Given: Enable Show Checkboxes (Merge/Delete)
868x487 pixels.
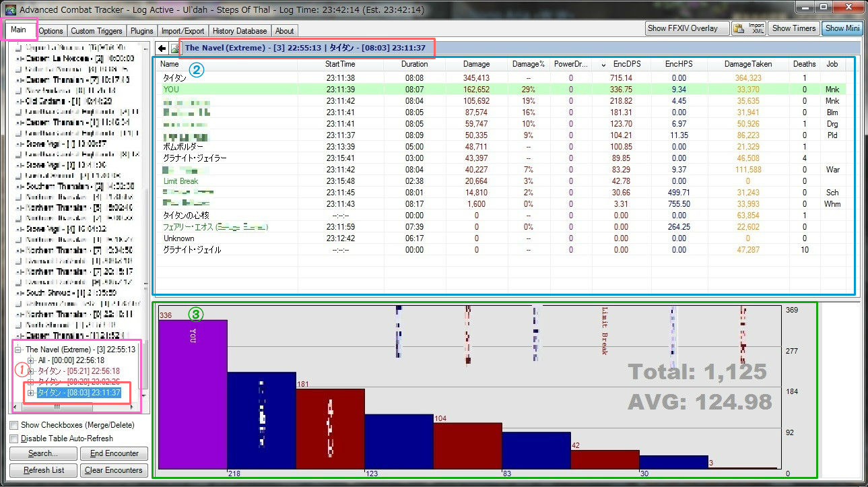Looking at the screenshot, I should pyautogui.click(x=14, y=425).
